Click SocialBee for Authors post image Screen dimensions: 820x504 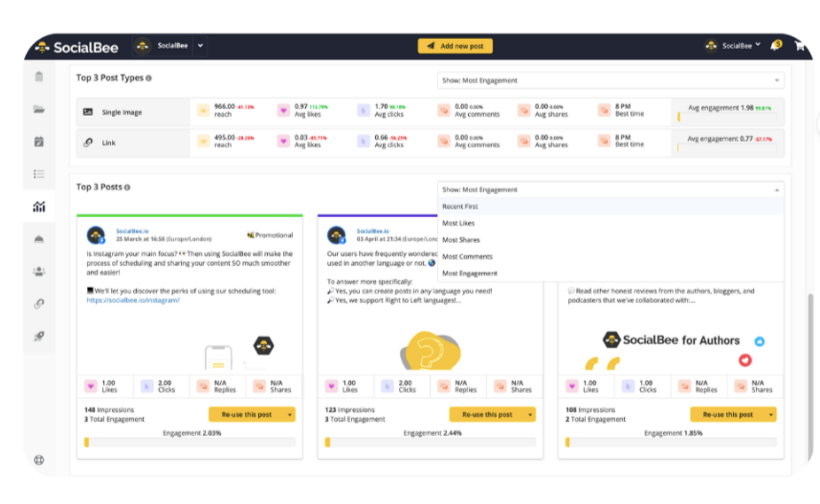point(671,348)
